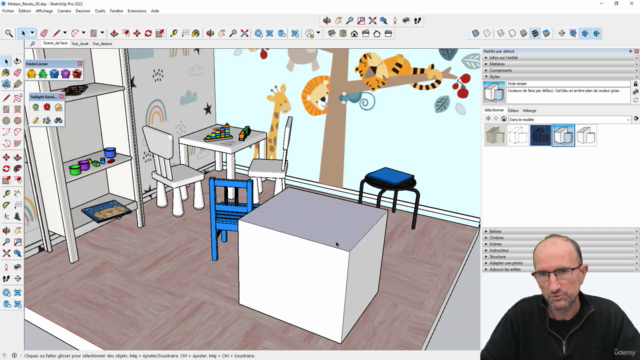Pick the Protractor tool in the left palette
This screenshot has width=640, height=360.
pyautogui.click(x=6, y=205)
